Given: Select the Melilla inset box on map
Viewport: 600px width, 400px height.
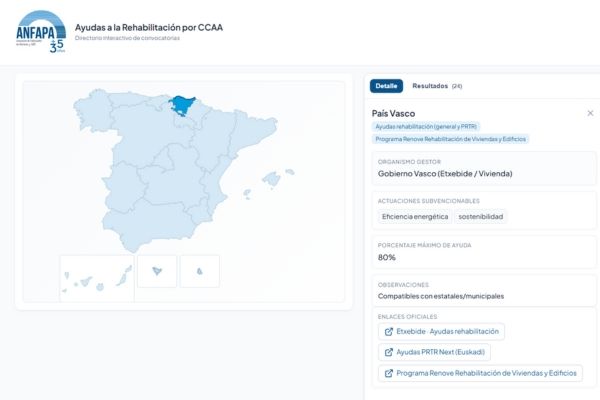Looking at the screenshot, I should click(x=200, y=271).
